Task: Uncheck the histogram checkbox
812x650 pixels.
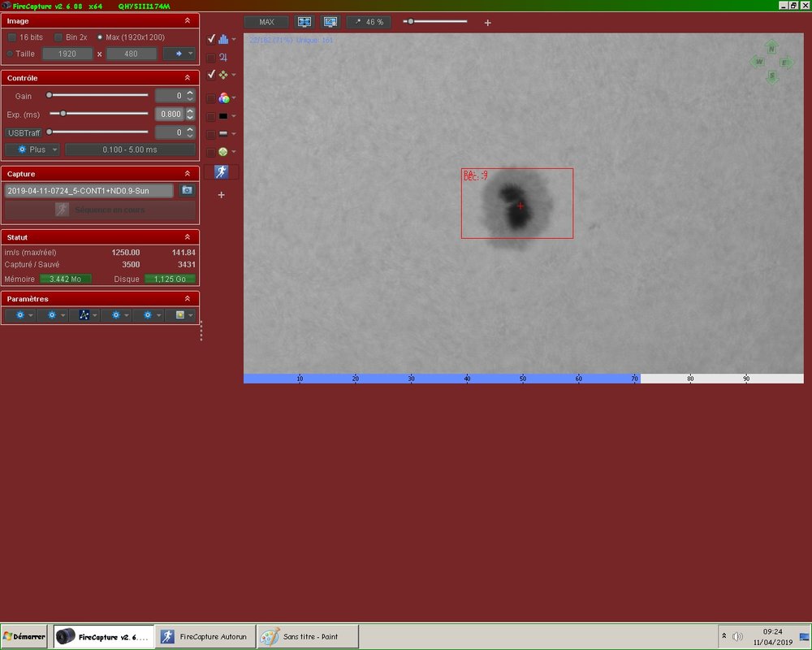Action: tap(211, 39)
